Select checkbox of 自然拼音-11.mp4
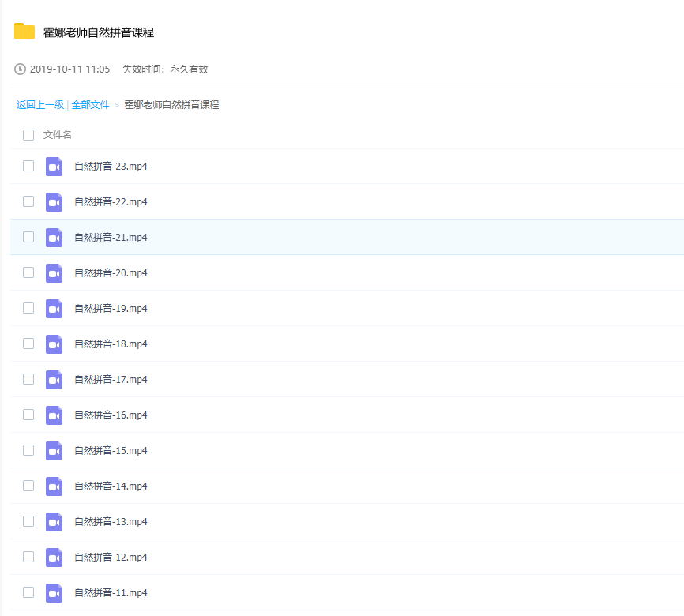The width and height of the screenshot is (684, 616). click(28, 592)
